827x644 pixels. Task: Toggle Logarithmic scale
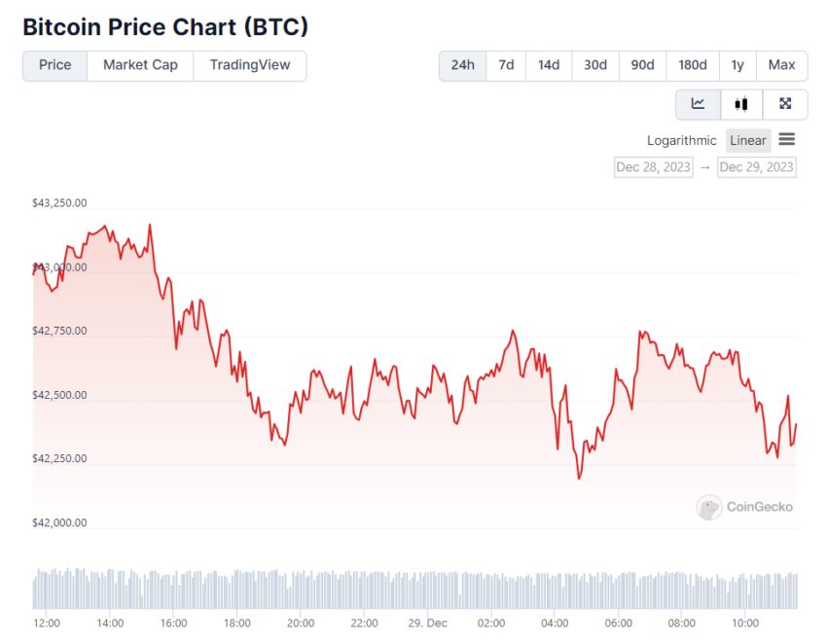[x=681, y=141]
